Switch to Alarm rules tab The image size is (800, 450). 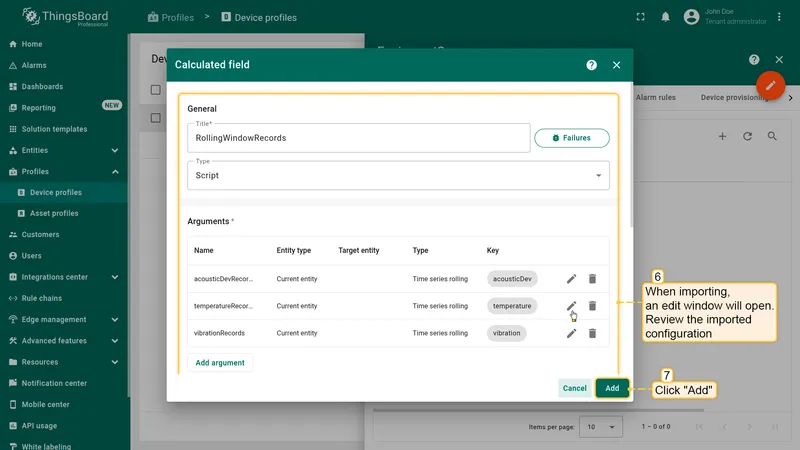(x=656, y=97)
